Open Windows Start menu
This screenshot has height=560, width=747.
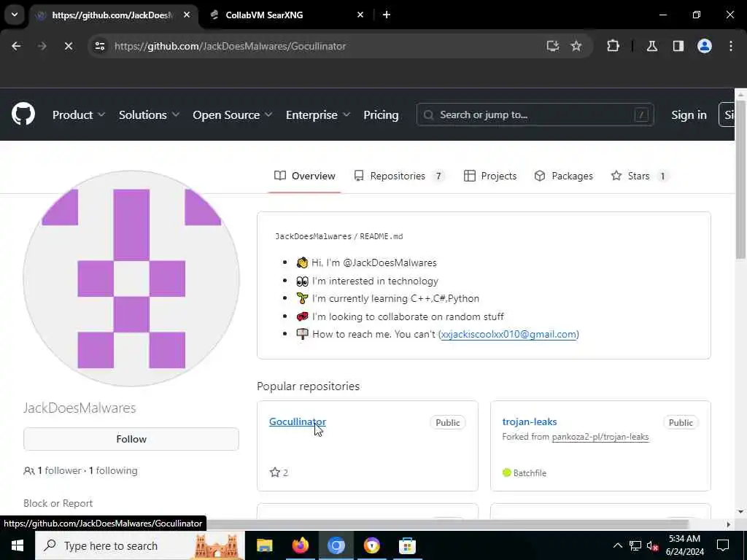(x=18, y=545)
